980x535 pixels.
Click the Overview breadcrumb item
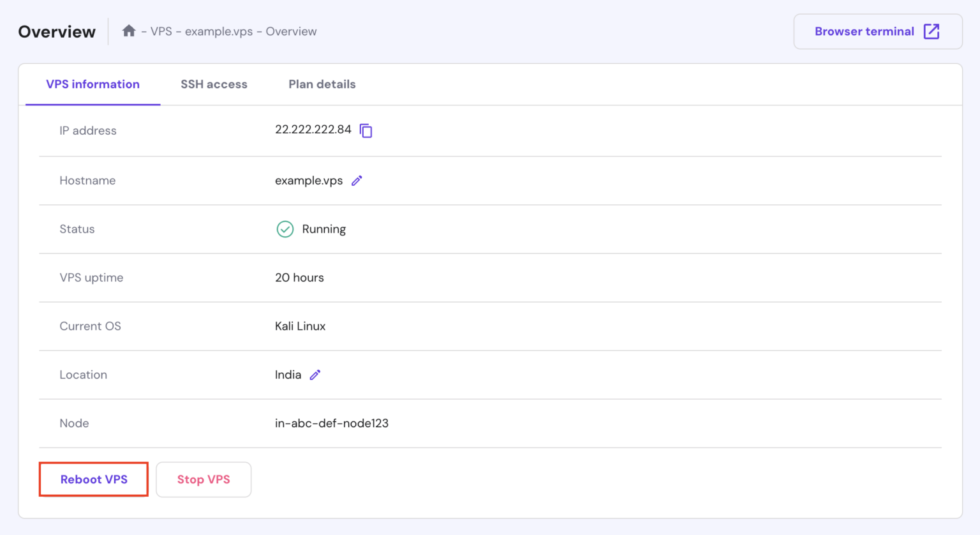coord(291,31)
